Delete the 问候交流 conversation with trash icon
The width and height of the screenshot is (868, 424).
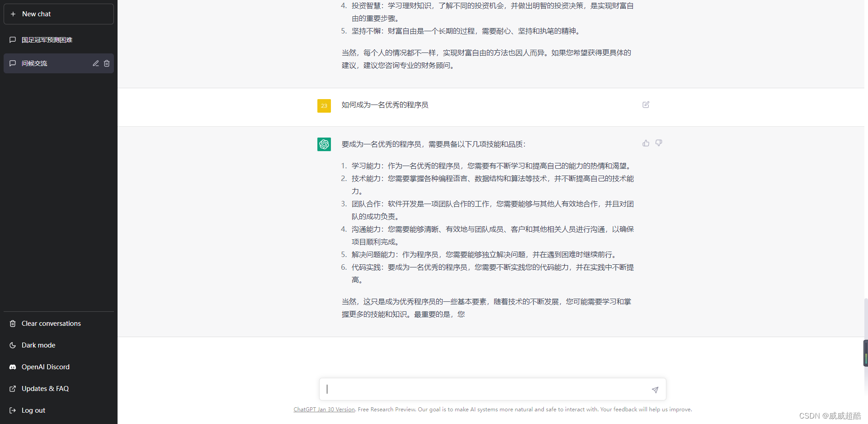click(x=107, y=63)
